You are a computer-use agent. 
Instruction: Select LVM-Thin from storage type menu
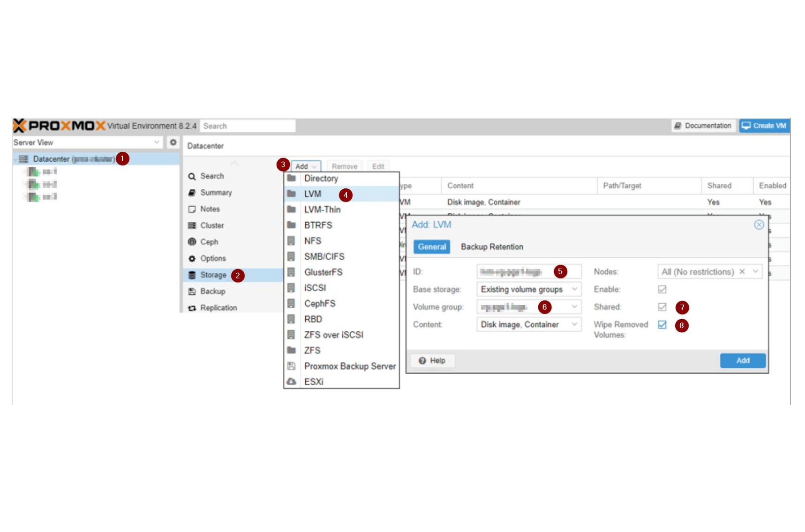click(323, 210)
